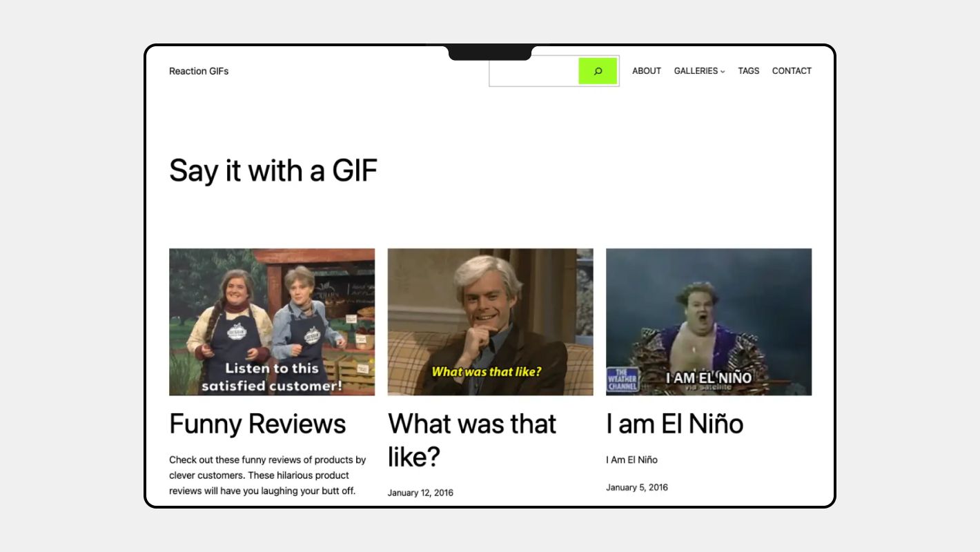Open the 'I AM EL NIÑO' GIF image
The height and width of the screenshot is (552, 980).
(709, 322)
